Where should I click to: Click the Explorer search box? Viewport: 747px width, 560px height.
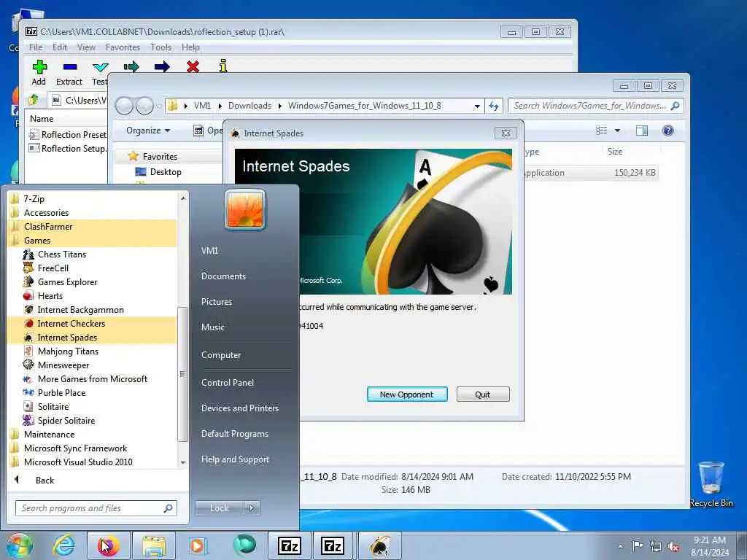click(x=595, y=106)
